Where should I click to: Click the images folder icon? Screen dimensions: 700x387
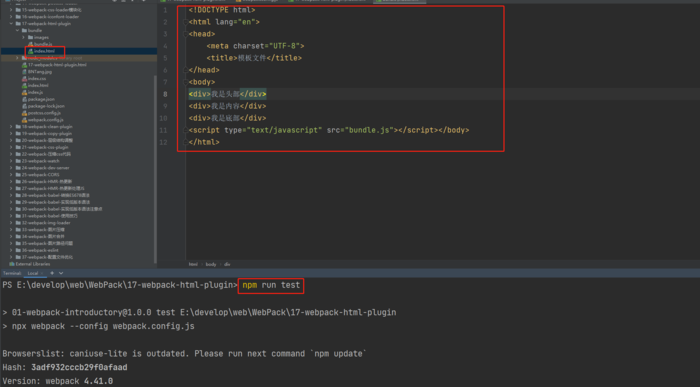[x=30, y=37]
